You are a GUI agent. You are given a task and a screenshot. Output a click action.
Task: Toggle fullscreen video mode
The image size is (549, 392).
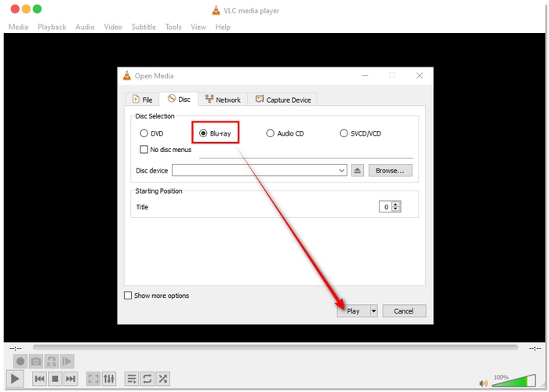(93, 379)
